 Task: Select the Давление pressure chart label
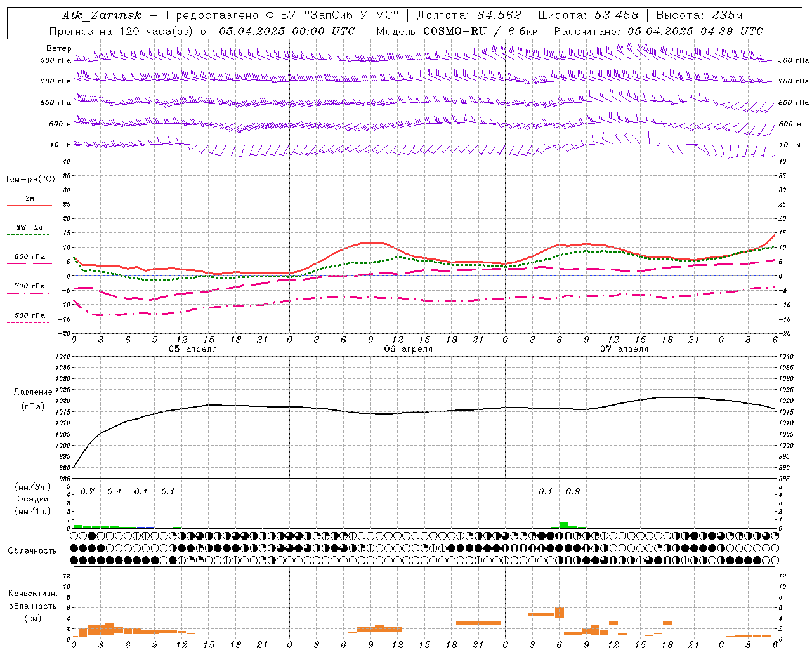[33, 392]
